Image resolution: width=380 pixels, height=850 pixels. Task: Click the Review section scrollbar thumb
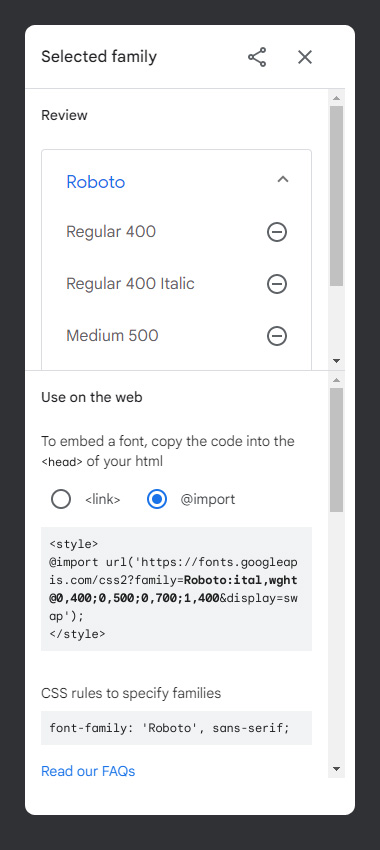tap(336, 196)
